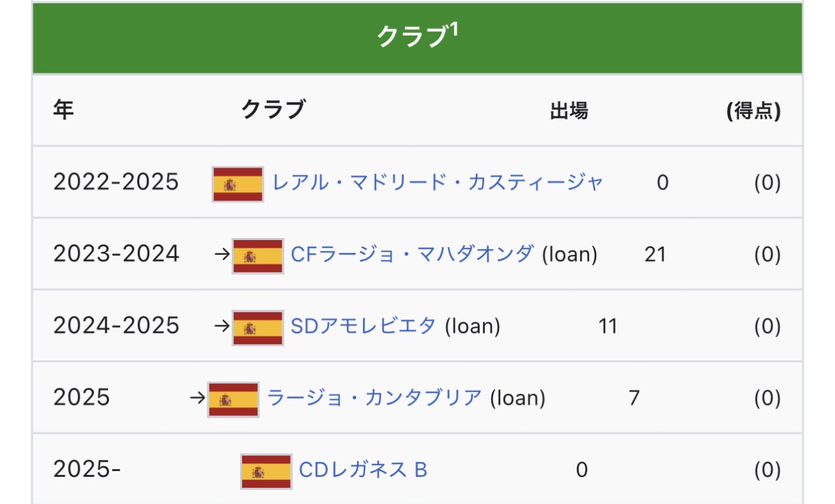Click the (得点) column header

pyautogui.click(x=753, y=112)
